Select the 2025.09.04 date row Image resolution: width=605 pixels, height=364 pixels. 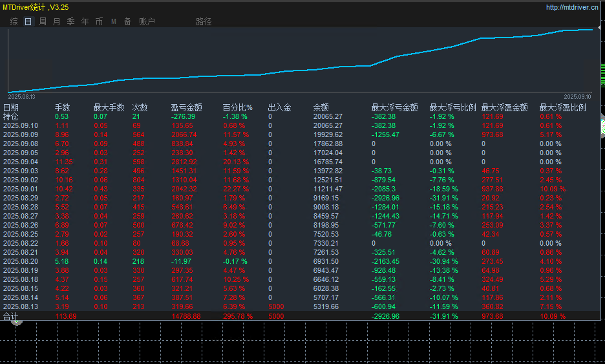click(x=21, y=162)
